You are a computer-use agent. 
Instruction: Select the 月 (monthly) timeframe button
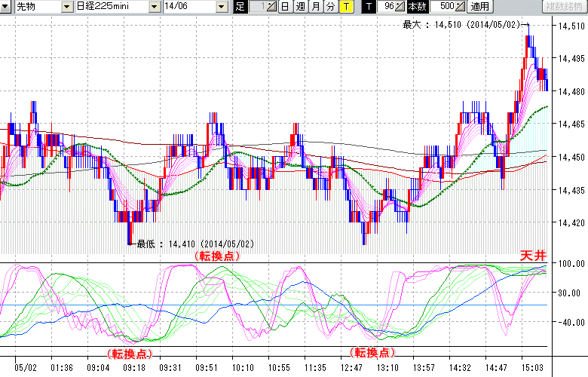pyautogui.click(x=315, y=7)
